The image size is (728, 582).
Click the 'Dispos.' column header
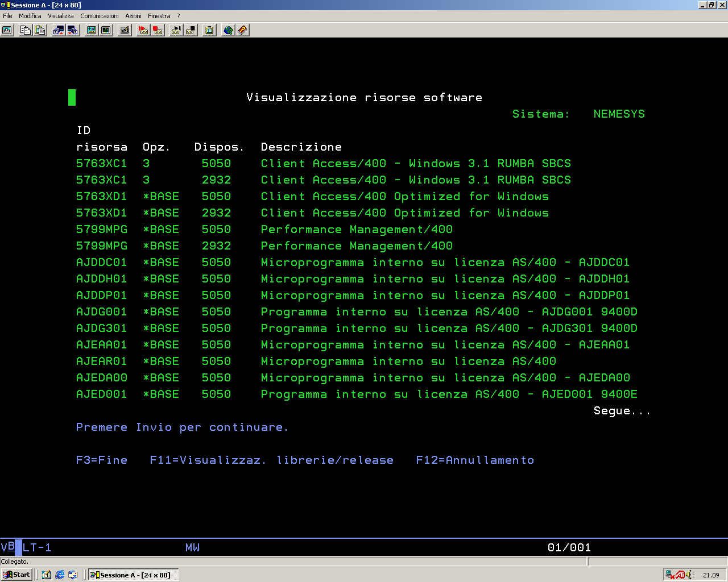(x=219, y=147)
